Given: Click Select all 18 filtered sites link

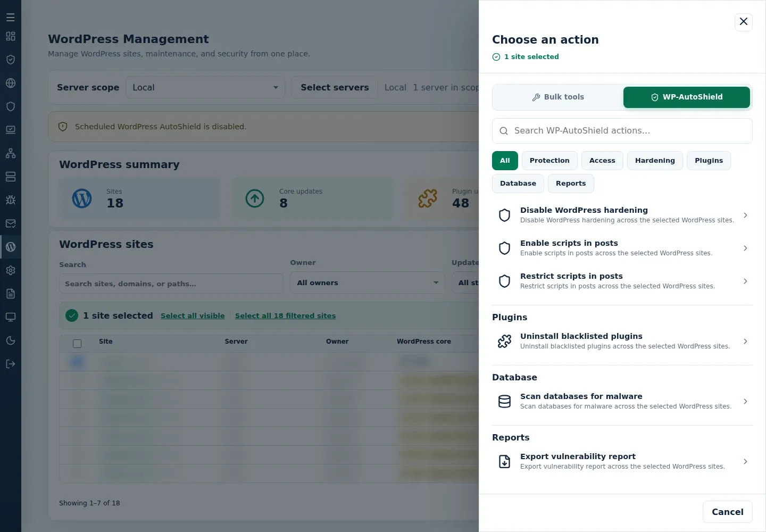Looking at the screenshot, I should click(285, 316).
